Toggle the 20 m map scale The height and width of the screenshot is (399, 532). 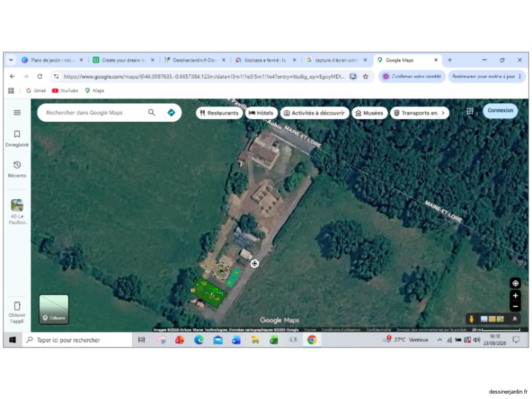click(496, 330)
